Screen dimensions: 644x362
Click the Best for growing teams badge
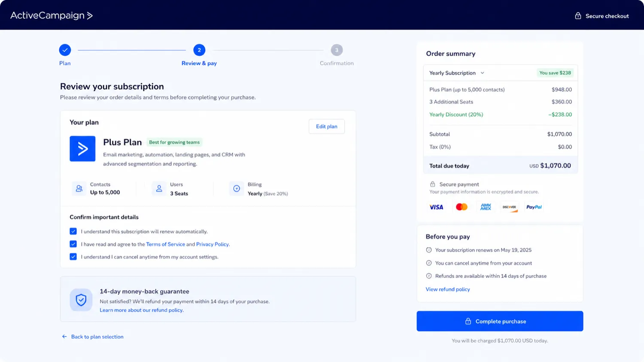(174, 142)
